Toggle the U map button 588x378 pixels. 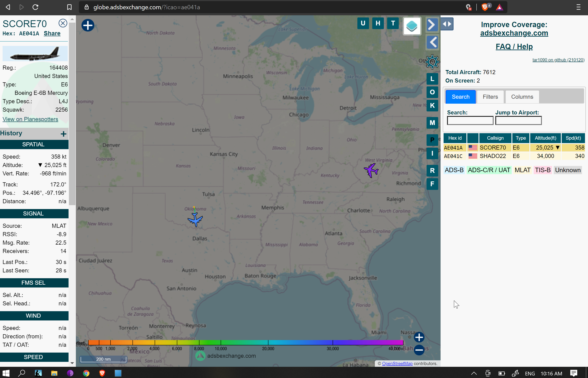pyautogui.click(x=363, y=23)
